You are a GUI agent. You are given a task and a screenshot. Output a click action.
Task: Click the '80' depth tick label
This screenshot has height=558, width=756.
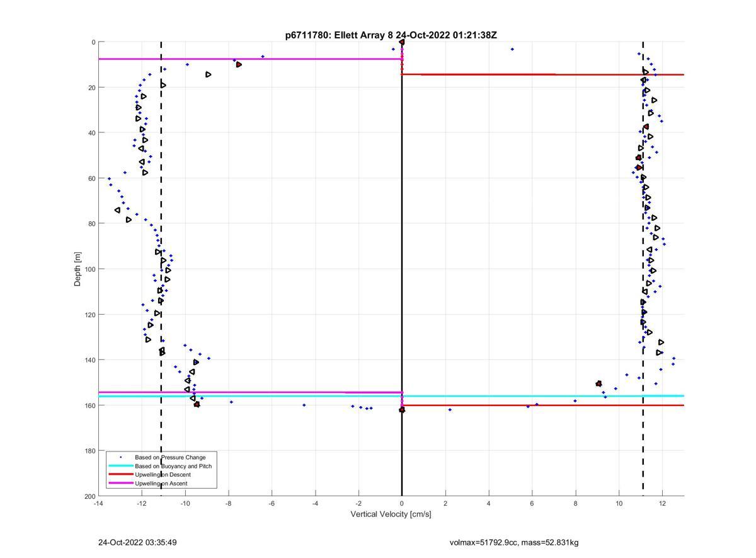click(x=91, y=224)
